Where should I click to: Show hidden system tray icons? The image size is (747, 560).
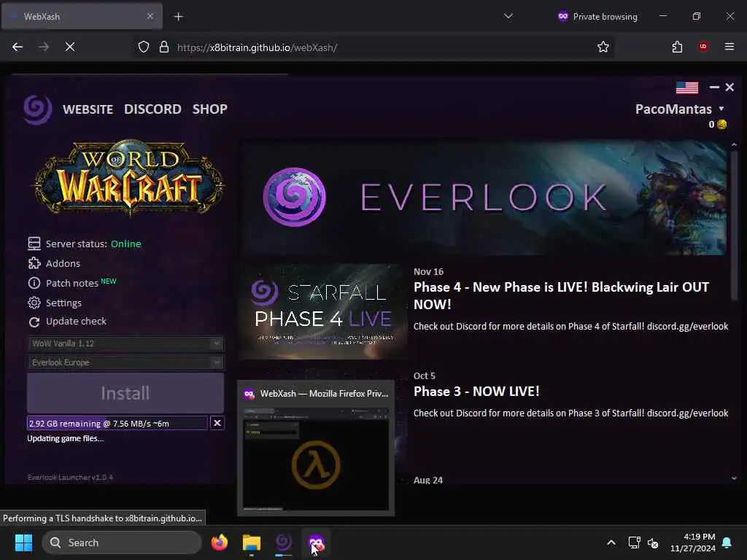pos(611,542)
